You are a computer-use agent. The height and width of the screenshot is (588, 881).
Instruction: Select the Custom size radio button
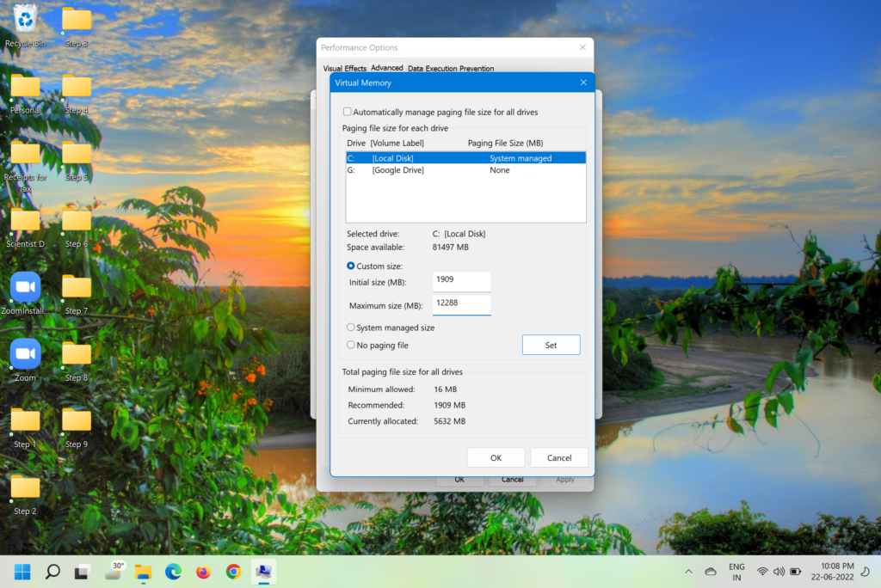coord(351,266)
